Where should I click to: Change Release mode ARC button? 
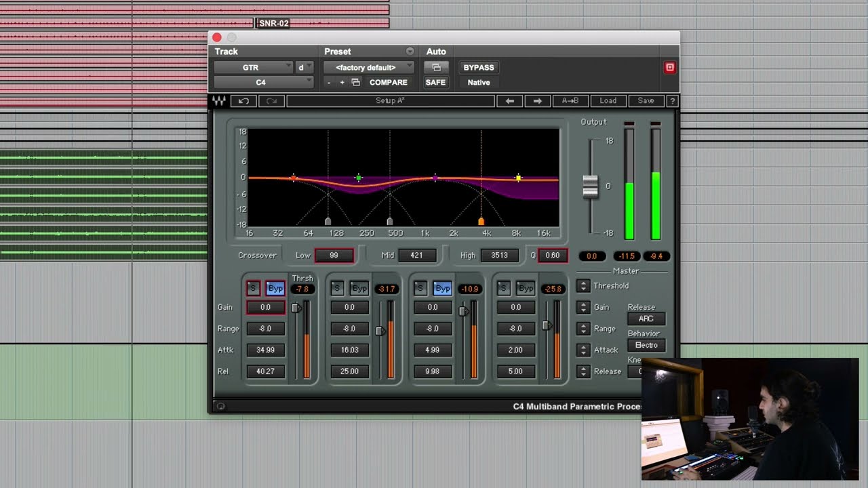646,319
